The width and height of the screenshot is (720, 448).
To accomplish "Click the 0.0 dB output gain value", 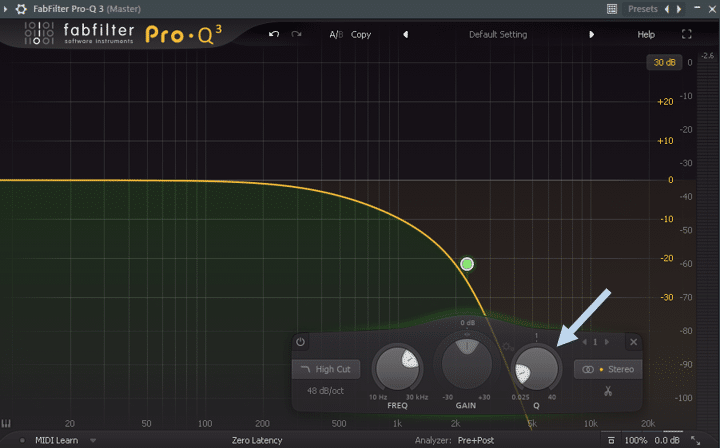I will [x=667, y=440].
